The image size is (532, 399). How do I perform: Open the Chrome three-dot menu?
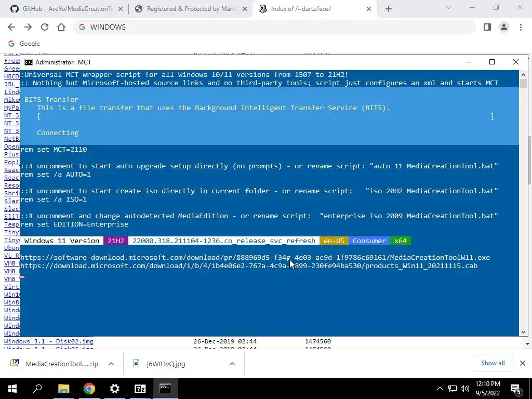521,27
